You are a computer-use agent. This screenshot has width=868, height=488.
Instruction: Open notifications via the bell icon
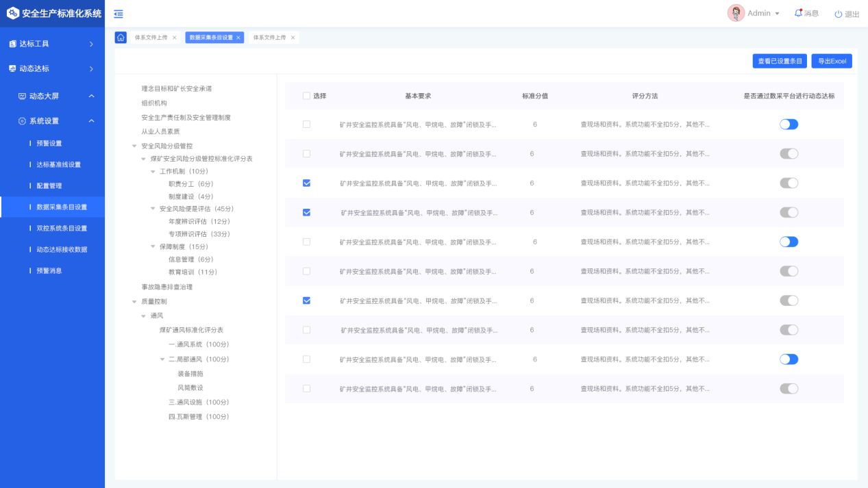pos(798,13)
